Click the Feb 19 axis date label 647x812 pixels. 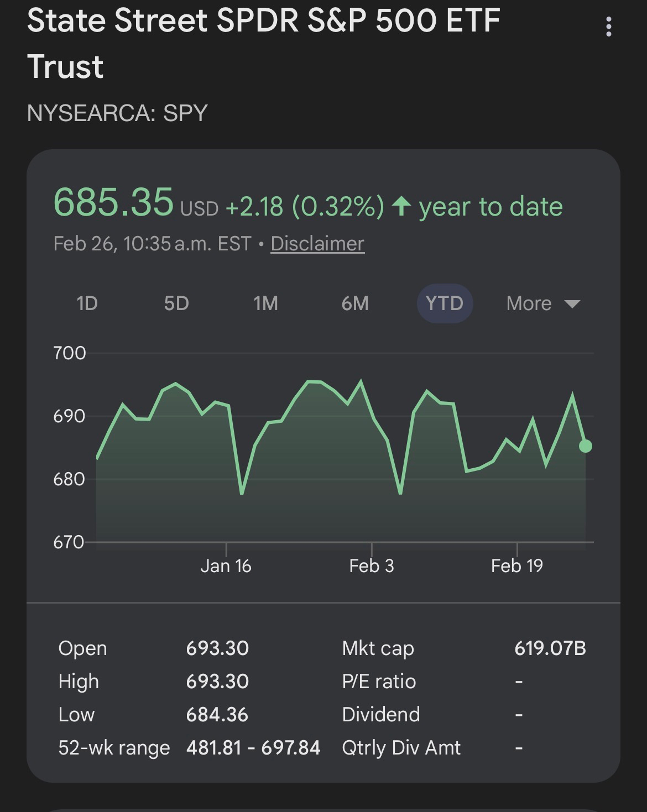pos(517,566)
